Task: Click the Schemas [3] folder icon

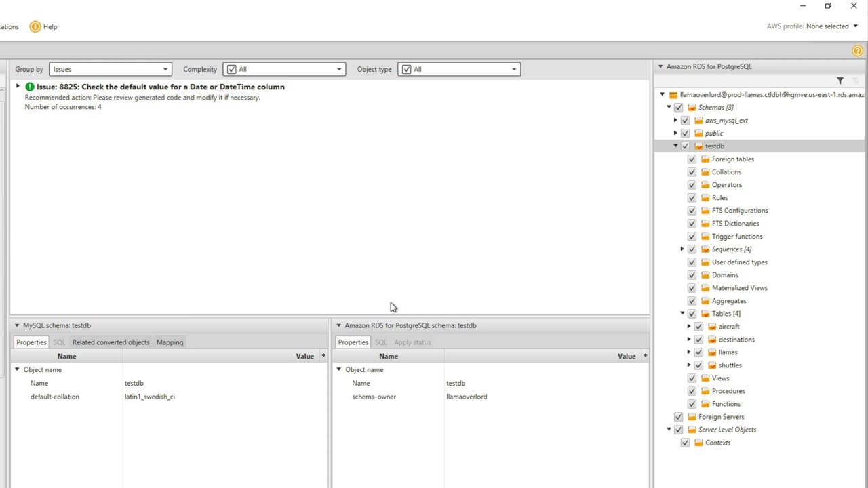Action: tap(692, 108)
